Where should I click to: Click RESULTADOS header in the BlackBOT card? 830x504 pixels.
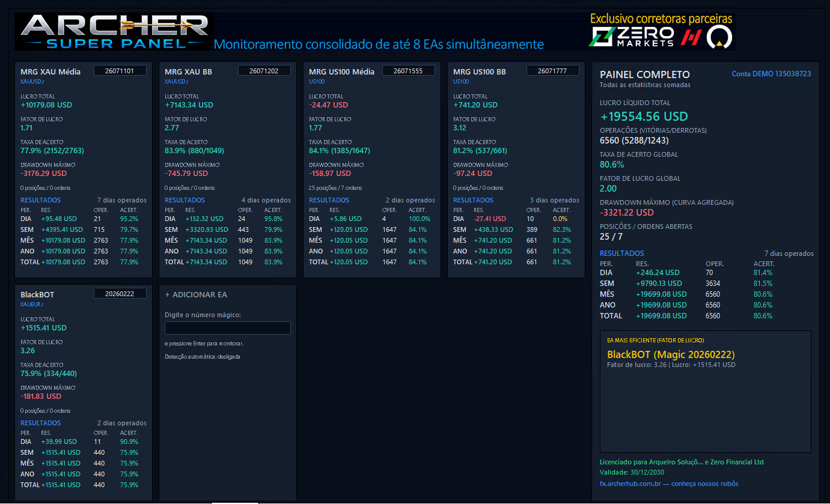tap(40, 423)
